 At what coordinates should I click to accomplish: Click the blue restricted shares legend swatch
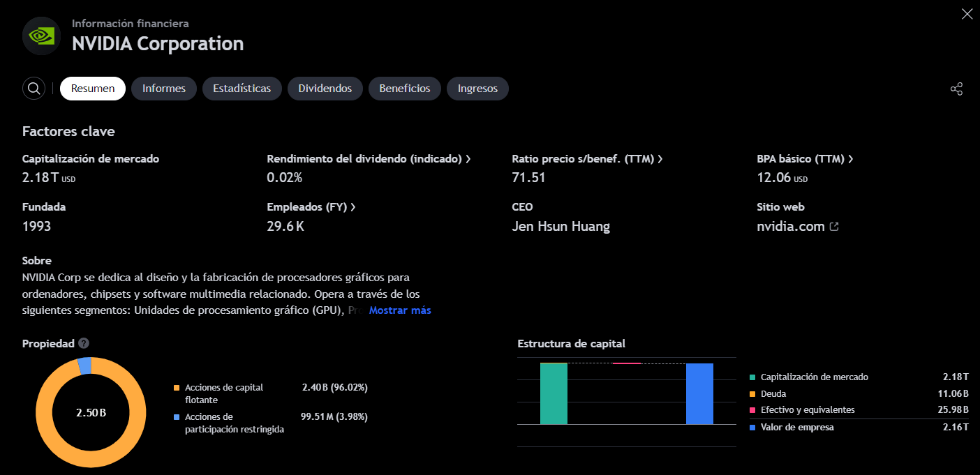click(x=177, y=417)
